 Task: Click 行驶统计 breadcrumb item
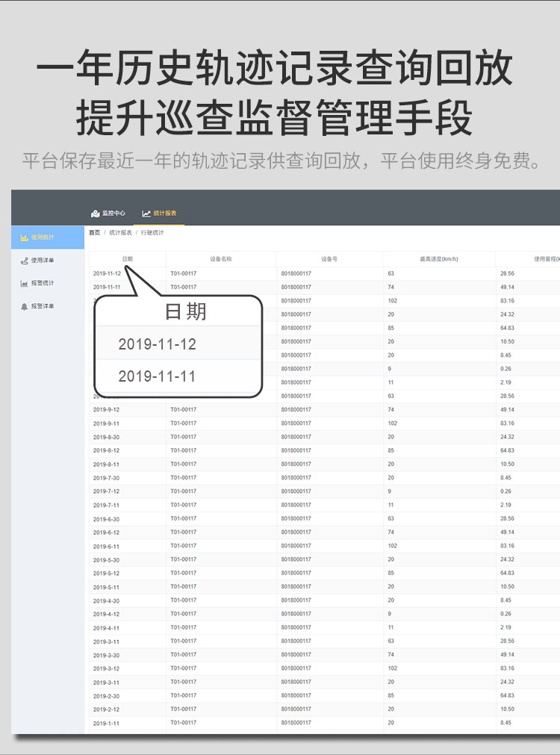click(152, 233)
